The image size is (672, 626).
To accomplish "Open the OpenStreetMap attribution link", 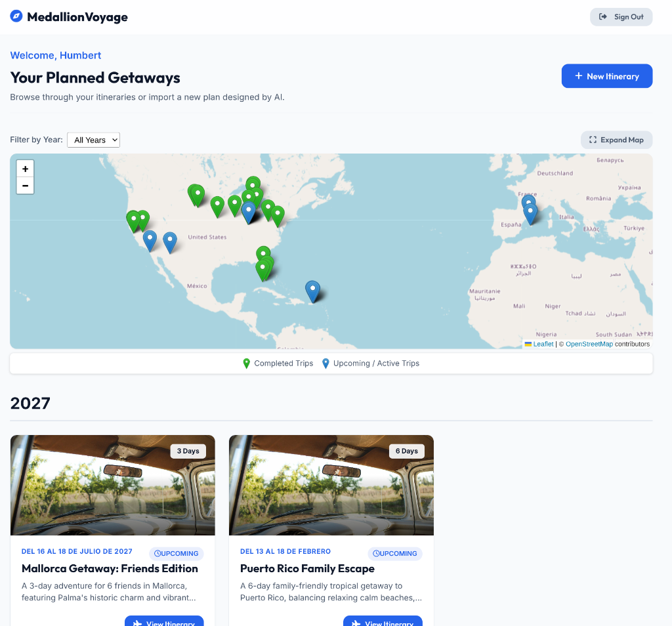I will (x=589, y=344).
